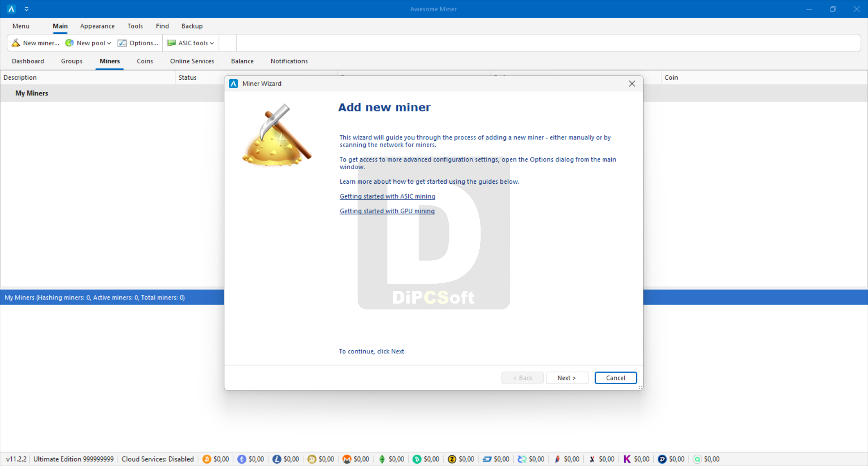Sort by the Coin column header
The height and width of the screenshot is (466, 868).
click(x=764, y=78)
